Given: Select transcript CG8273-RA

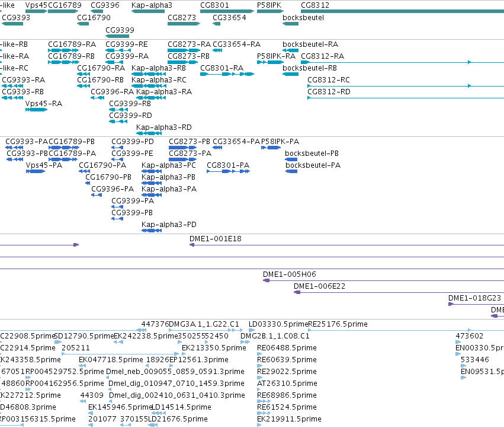Looking at the screenshot, I should 184,50.
